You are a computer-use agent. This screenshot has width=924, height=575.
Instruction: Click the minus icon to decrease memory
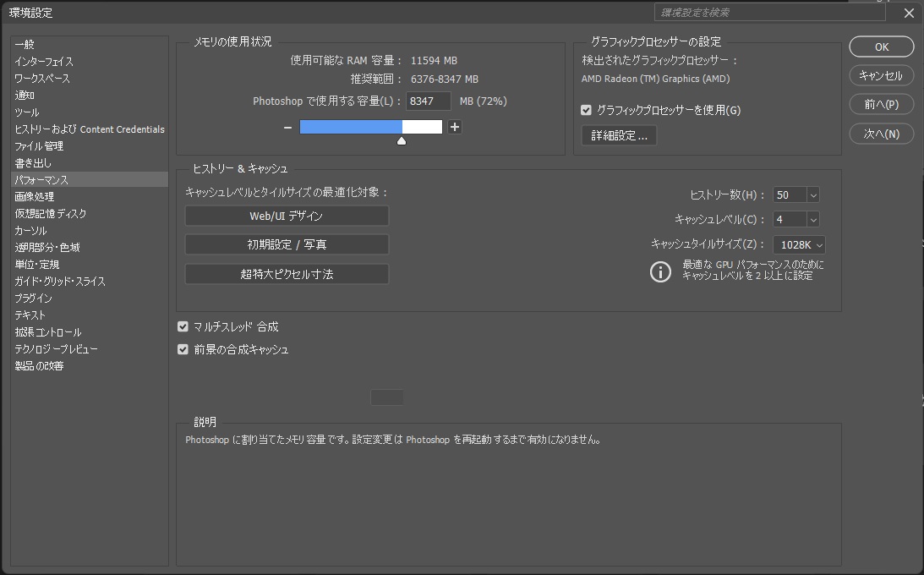287,127
